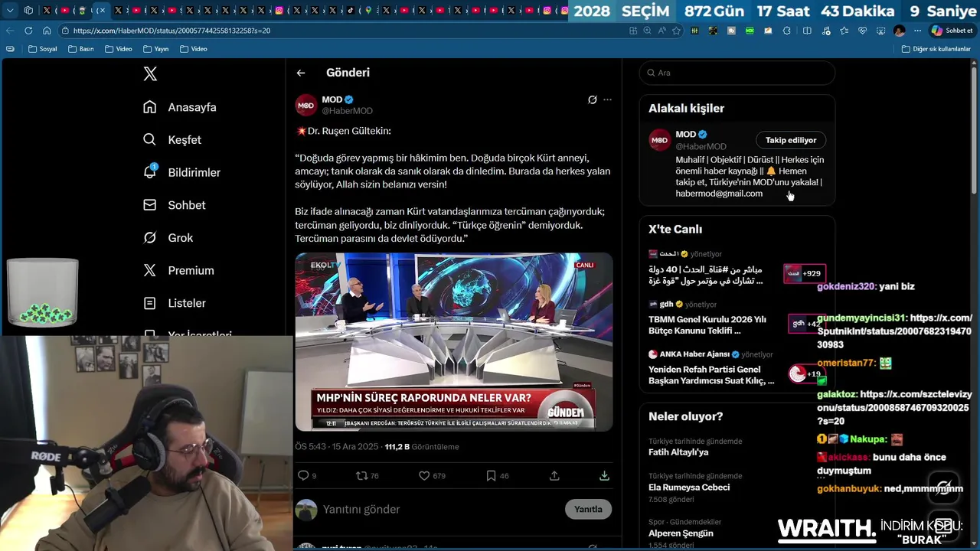980x551 pixels.
Task: Open Grok in the sidebar
Action: (168, 238)
